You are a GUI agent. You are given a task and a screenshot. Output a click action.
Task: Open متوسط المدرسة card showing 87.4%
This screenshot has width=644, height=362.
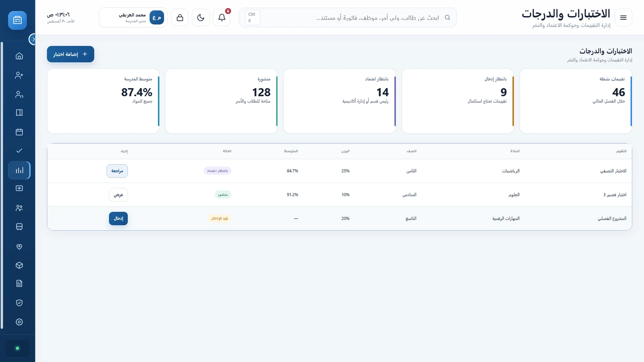point(103,101)
